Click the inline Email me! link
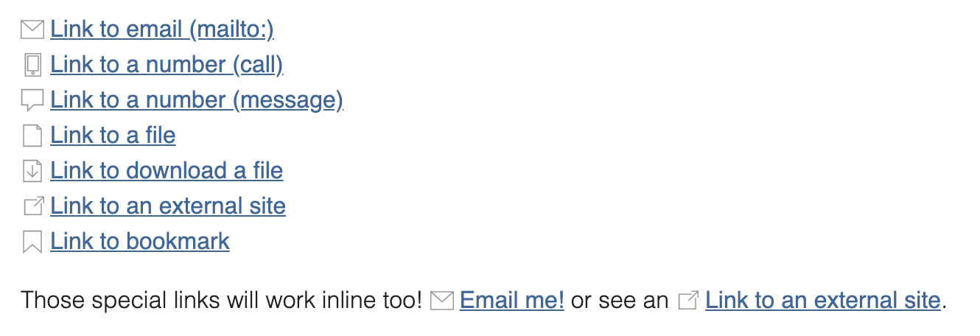 coord(512,301)
